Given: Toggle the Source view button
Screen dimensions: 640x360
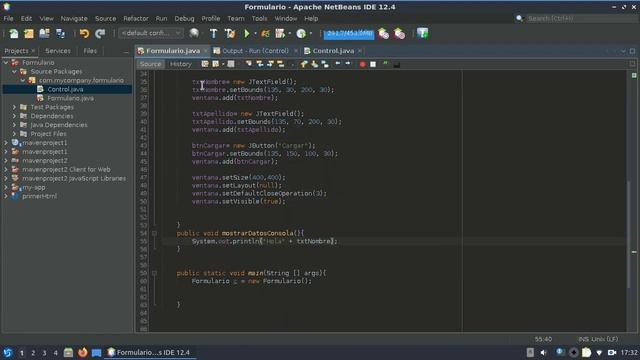Looking at the screenshot, I should [150, 64].
